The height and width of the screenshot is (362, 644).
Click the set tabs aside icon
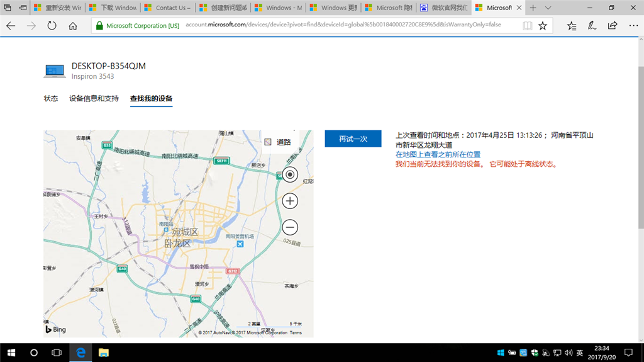pos(23,8)
